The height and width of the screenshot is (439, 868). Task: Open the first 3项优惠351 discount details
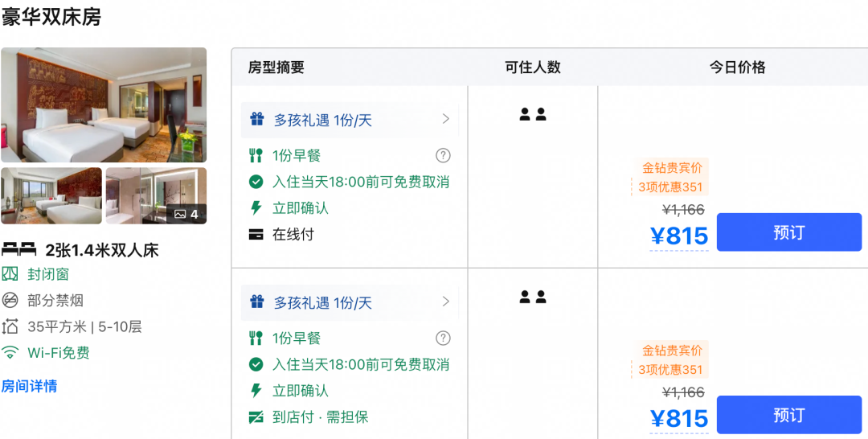tap(670, 187)
